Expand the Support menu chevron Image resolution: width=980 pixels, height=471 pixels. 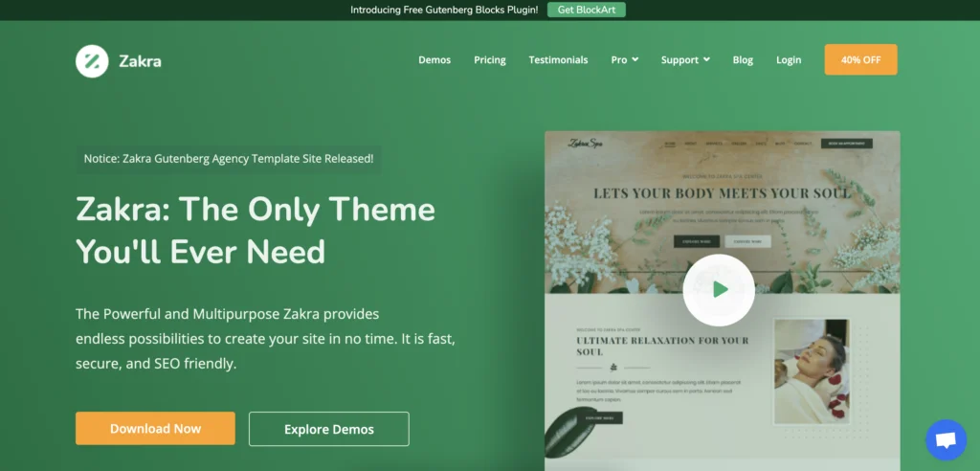point(706,59)
